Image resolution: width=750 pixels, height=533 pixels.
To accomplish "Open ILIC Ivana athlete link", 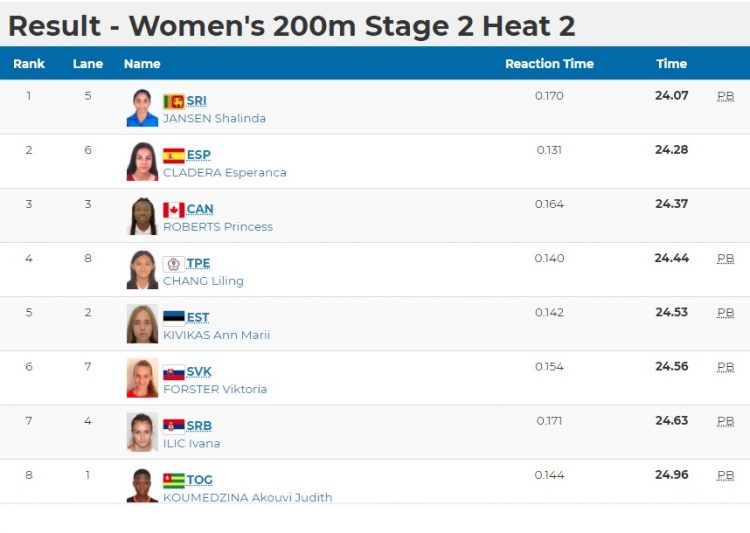I will tap(192, 443).
